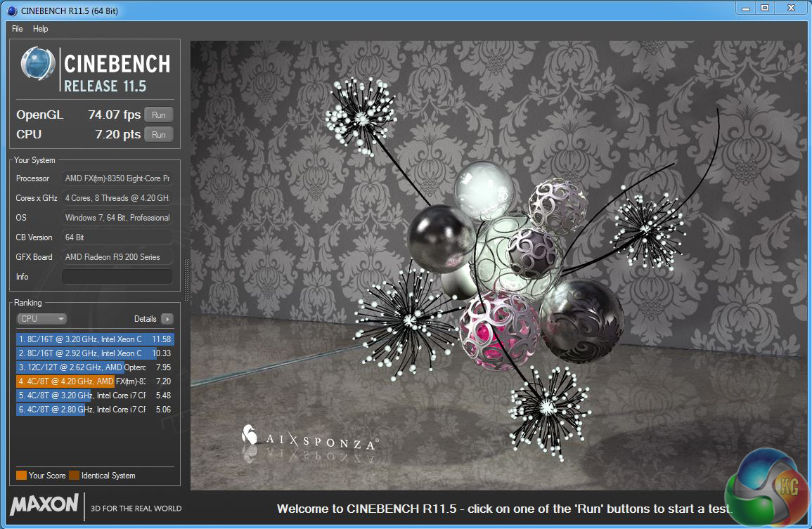Viewport: 812px width, 529px height.
Task: Run the OpenGL benchmark test
Action: pyautogui.click(x=158, y=115)
